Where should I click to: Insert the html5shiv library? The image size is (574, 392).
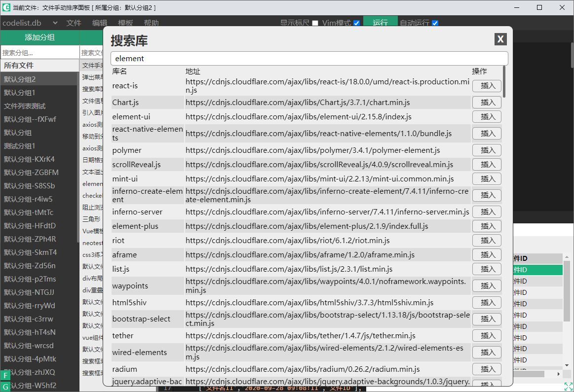point(487,302)
